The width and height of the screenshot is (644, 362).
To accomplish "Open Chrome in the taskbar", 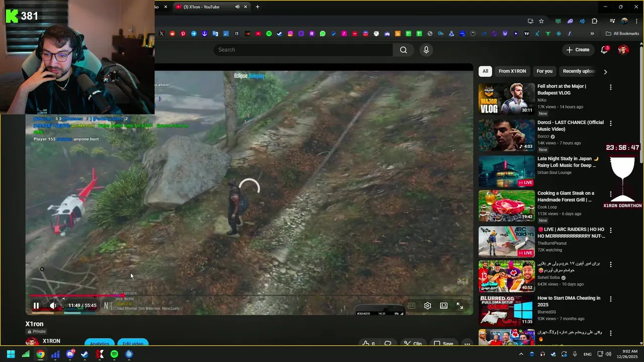I will [40, 354].
